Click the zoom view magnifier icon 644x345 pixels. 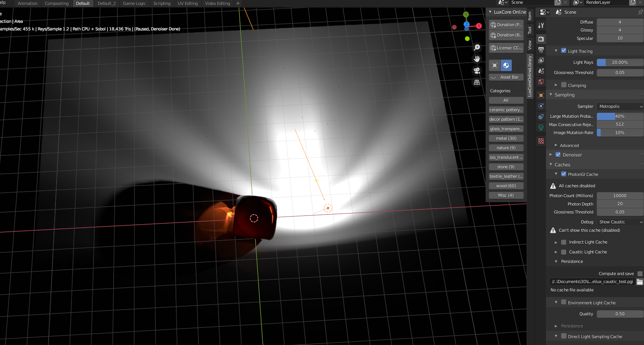[477, 47]
